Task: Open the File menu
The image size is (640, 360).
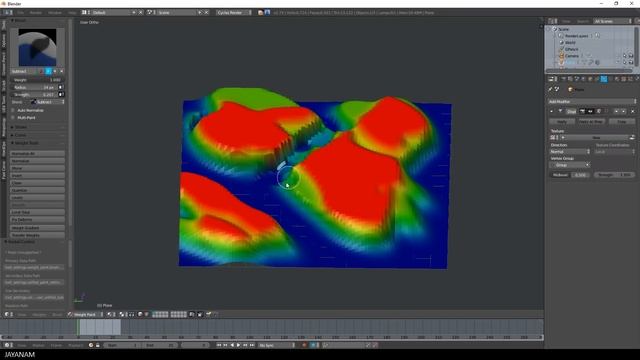Action: click(20, 13)
